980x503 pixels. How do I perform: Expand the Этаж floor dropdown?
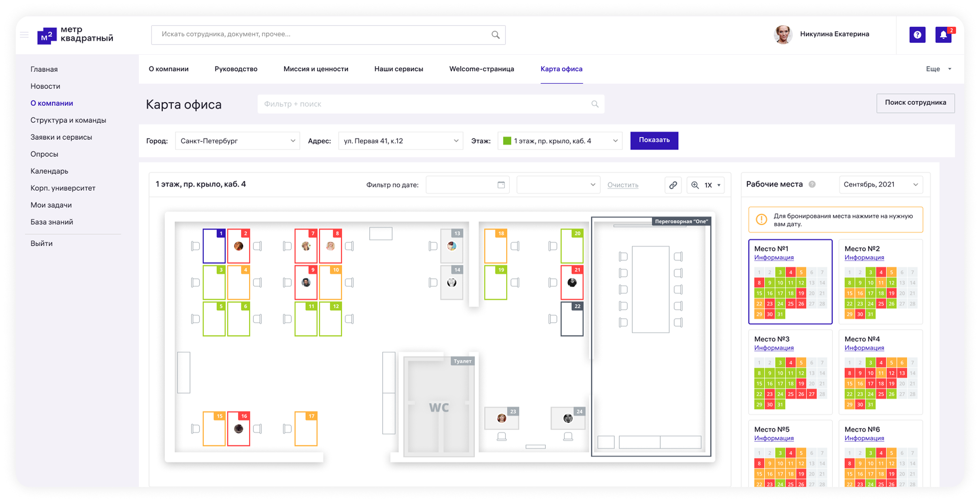[560, 141]
